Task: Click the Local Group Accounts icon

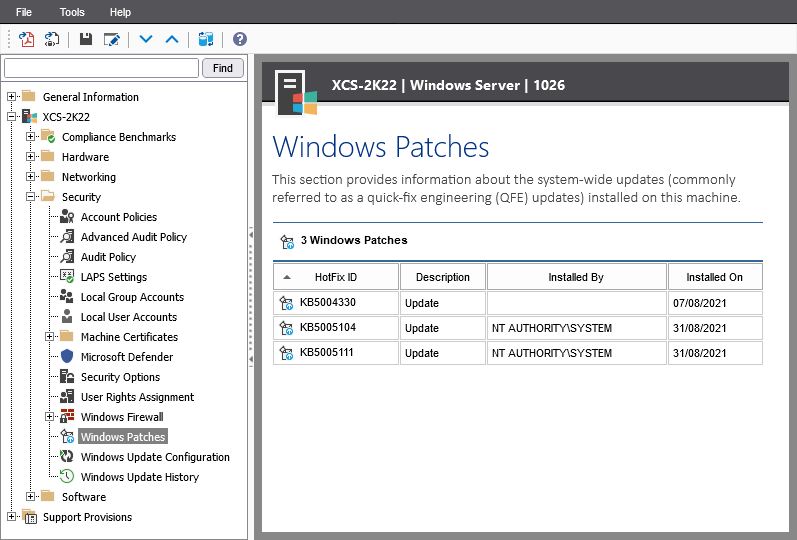Action: [x=67, y=296]
